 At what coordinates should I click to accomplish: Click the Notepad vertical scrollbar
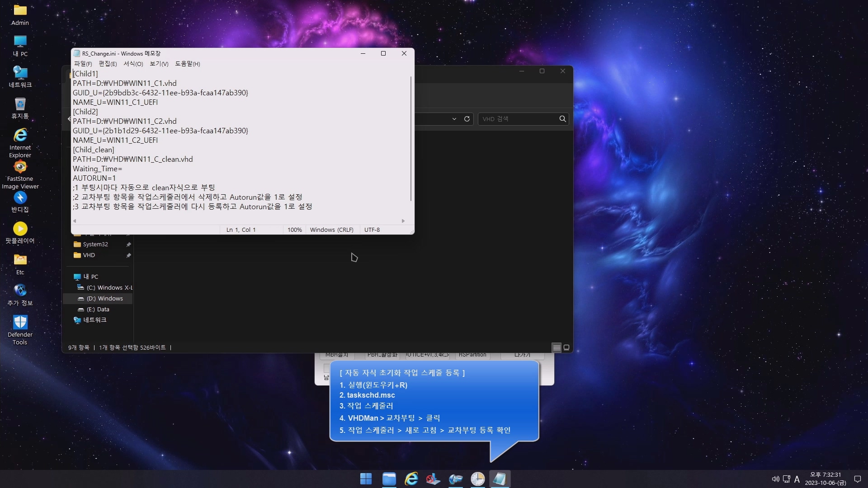click(411, 138)
